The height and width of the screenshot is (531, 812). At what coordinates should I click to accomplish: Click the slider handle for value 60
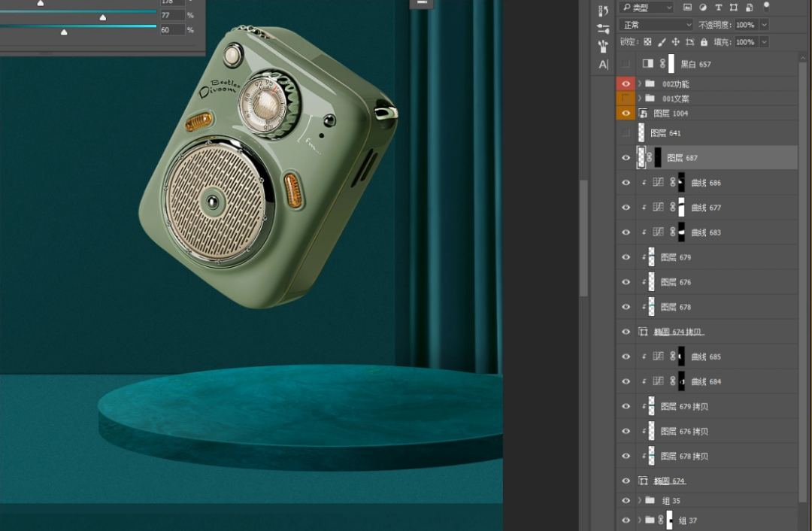coord(64,32)
